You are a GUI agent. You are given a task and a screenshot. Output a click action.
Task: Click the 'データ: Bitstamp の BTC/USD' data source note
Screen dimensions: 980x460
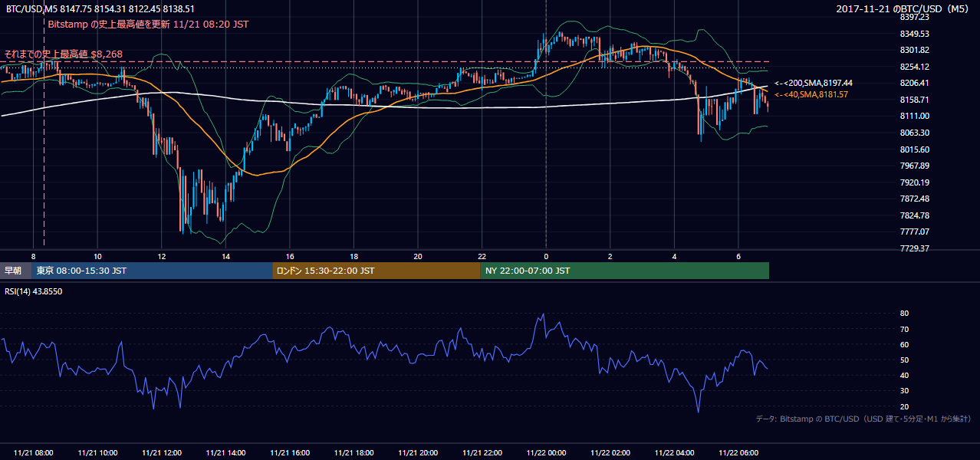pos(863,419)
